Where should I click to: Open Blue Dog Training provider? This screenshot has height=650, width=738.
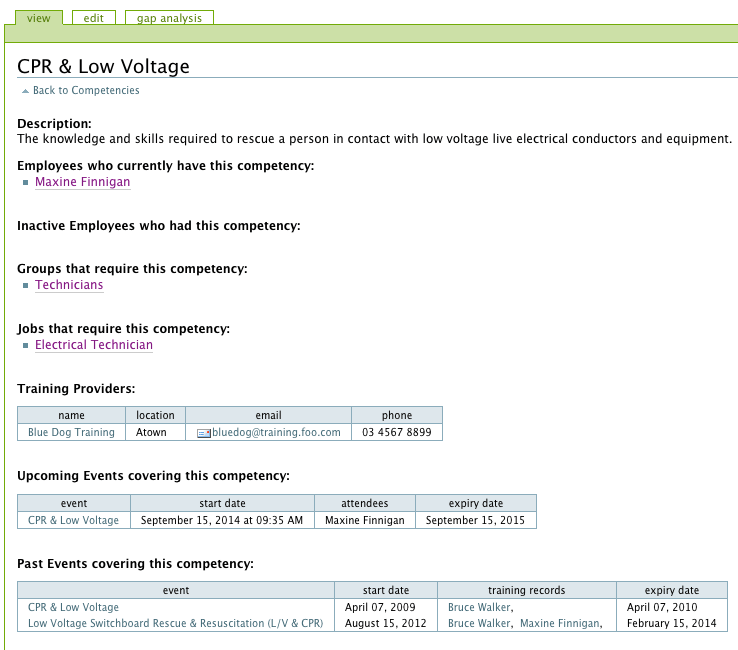click(x=71, y=432)
